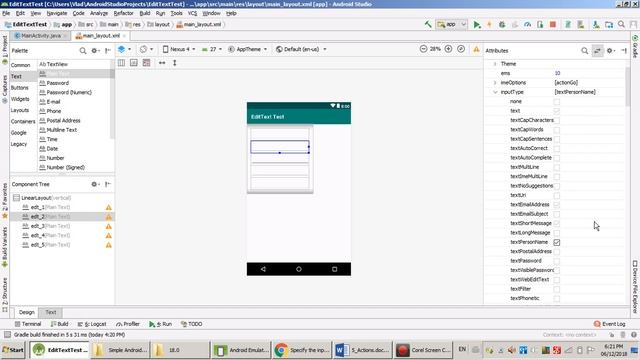Switch to the Text editor tab

pos(51,312)
